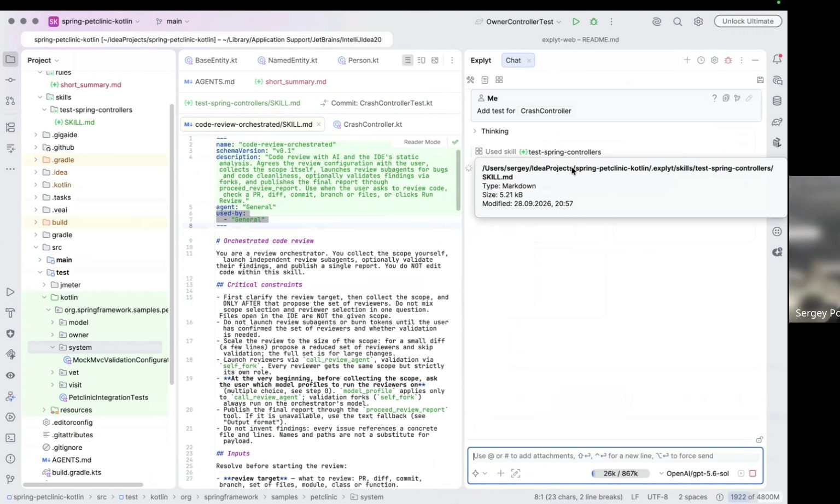
Task: Open the Terminal tool window icon
Action: (x=10, y=438)
